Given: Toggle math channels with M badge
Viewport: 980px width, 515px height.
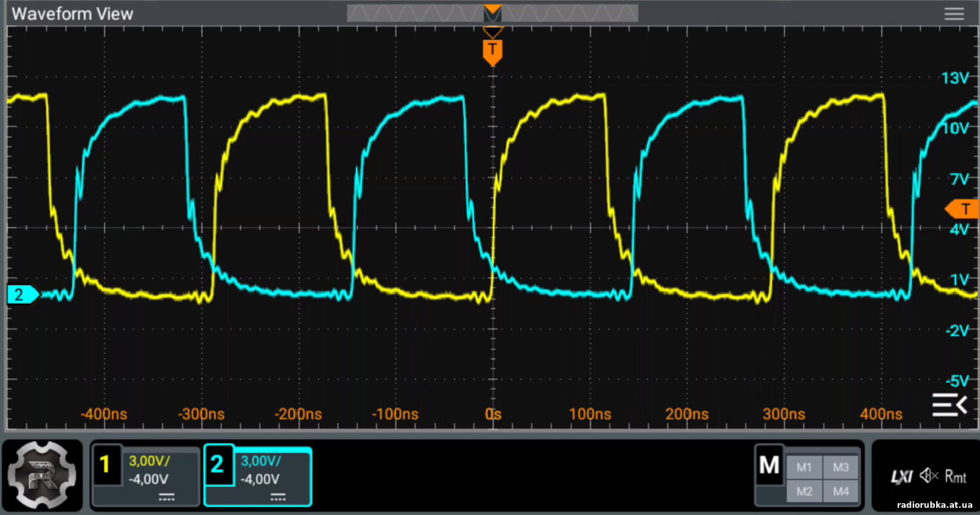Looking at the screenshot, I should point(769,465).
